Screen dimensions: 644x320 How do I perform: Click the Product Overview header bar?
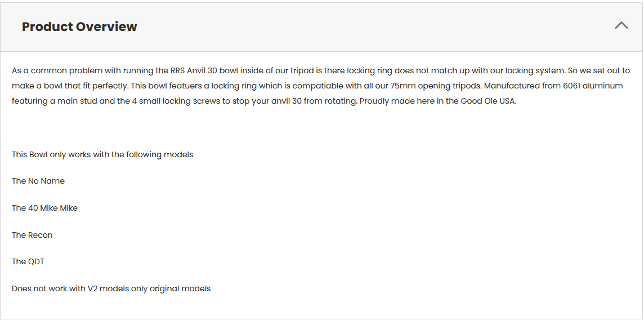pyautogui.click(x=321, y=26)
